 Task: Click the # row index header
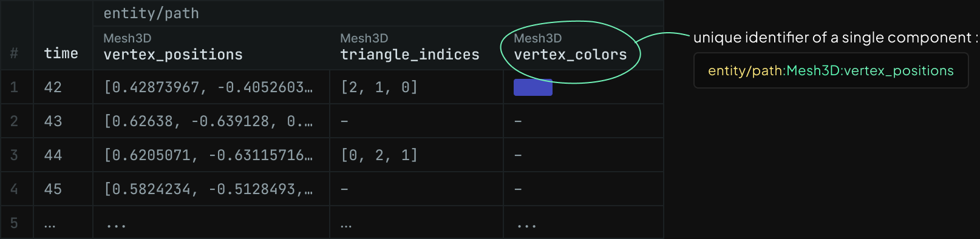click(x=14, y=53)
